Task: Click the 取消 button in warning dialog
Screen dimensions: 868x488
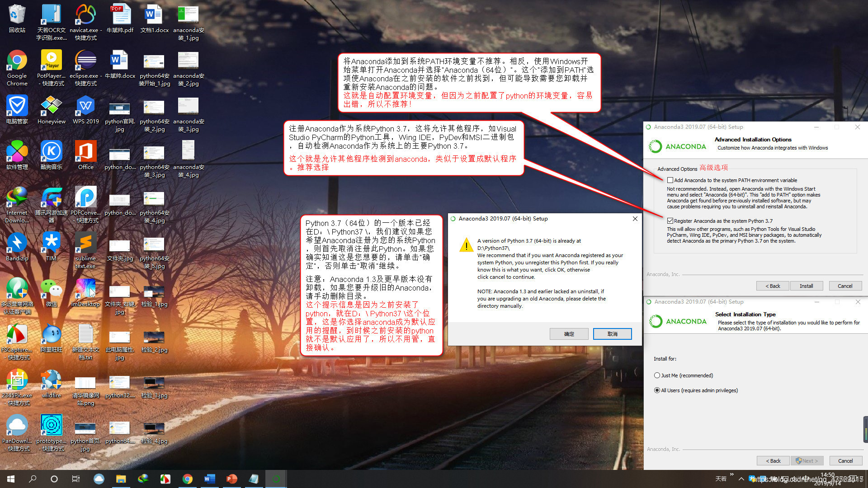Action: tap(612, 334)
